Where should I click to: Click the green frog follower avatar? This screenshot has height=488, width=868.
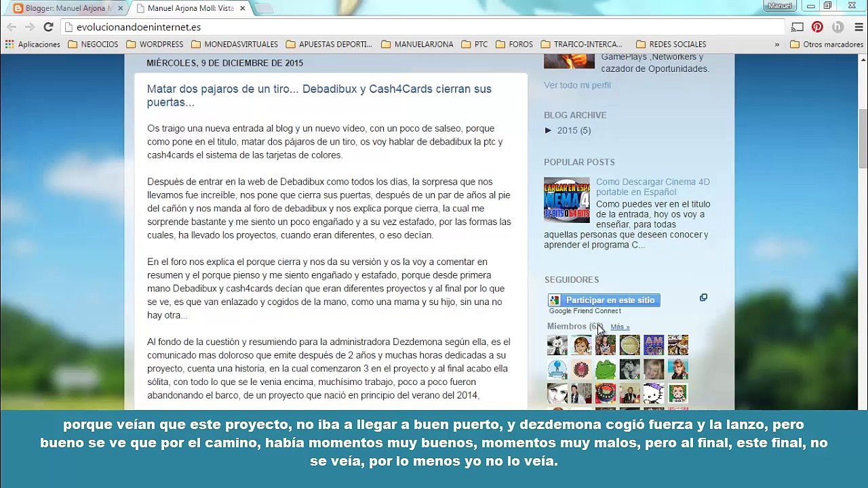(x=606, y=369)
